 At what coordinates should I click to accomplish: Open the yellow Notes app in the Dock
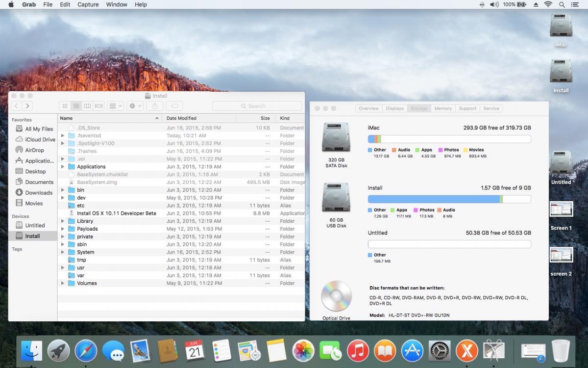[x=276, y=351]
